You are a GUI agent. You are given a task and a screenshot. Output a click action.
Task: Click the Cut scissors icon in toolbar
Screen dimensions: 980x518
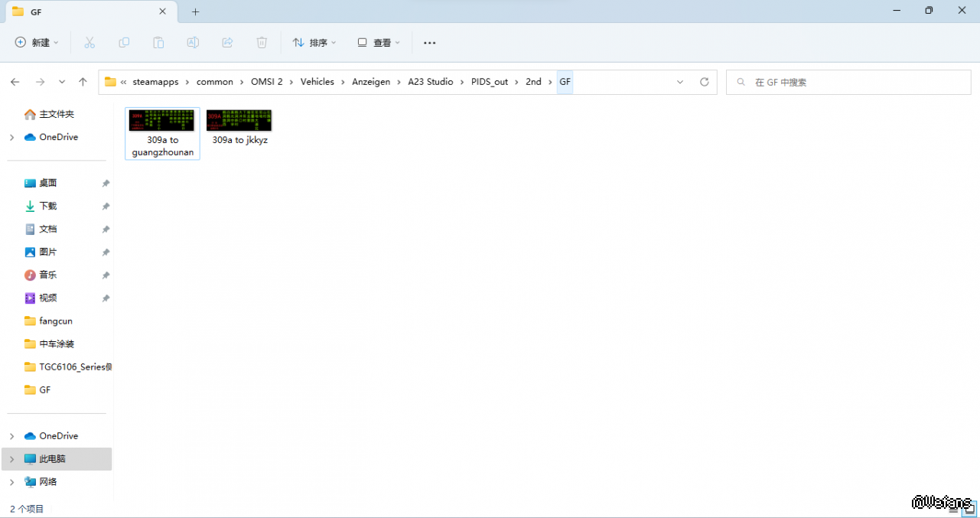coord(90,43)
